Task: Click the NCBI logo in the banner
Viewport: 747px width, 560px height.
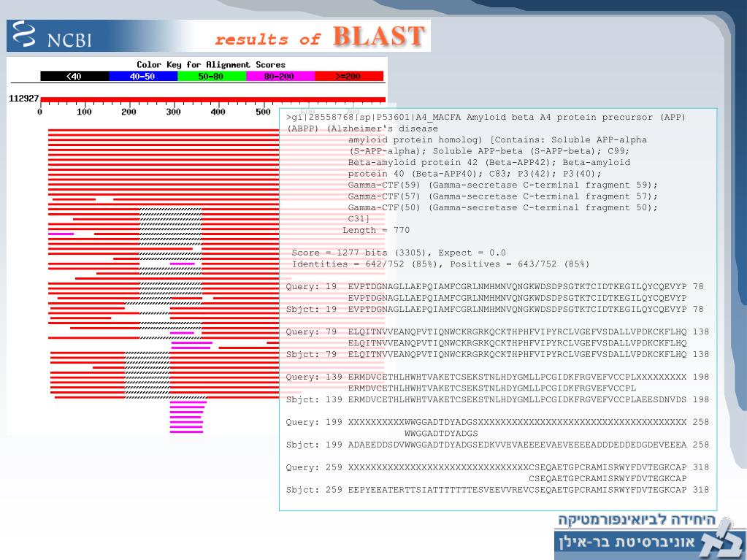Action: pos(52,36)
